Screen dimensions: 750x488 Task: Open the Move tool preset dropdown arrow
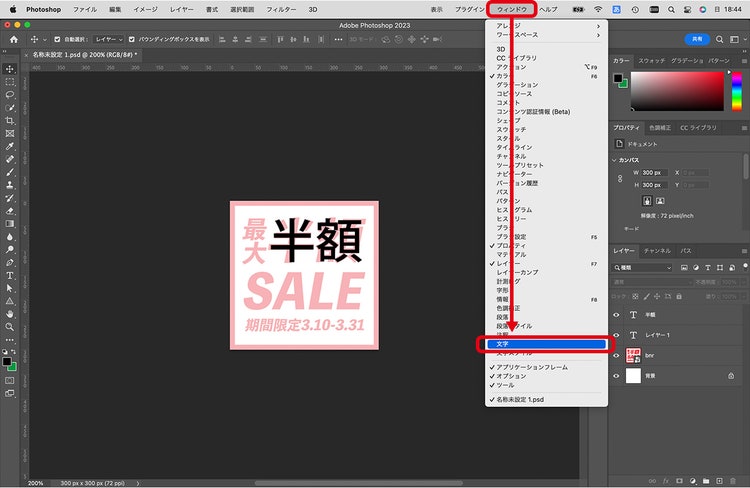click(x=45, y=40)
